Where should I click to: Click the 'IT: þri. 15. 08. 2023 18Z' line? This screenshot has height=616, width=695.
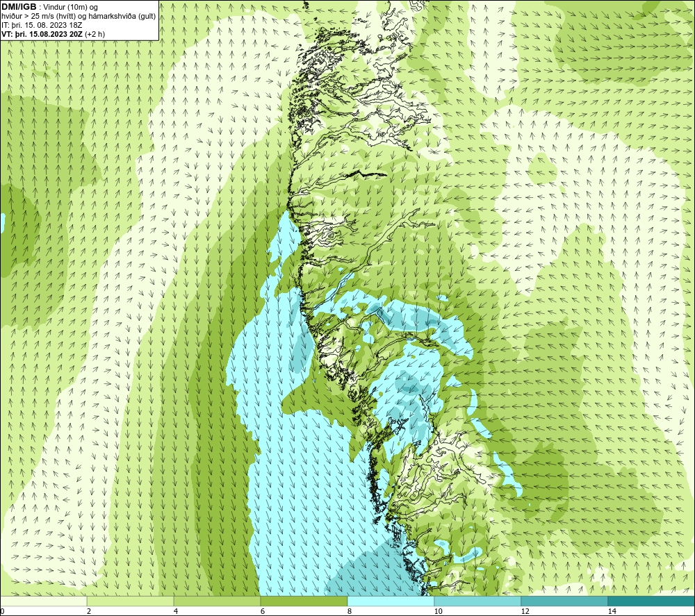42,25
